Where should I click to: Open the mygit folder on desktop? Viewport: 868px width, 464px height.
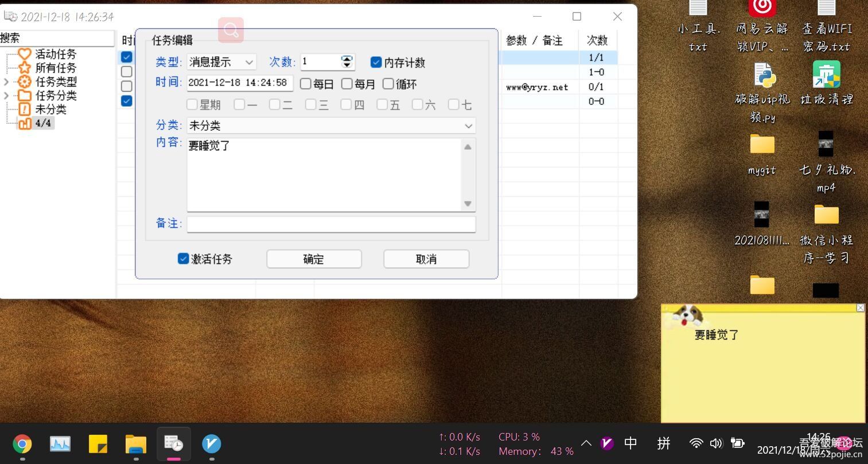[762, 145]
